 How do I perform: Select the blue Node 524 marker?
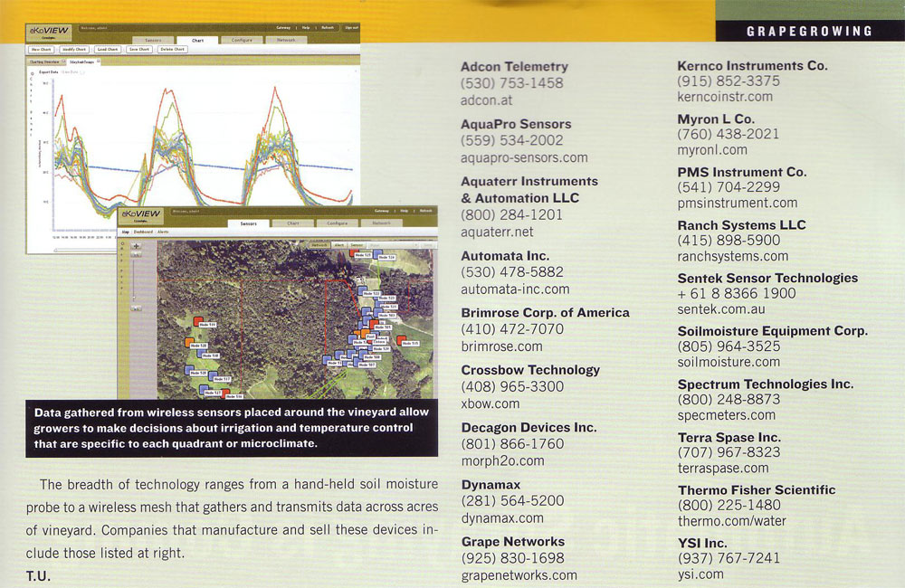(x=377, y=254)
